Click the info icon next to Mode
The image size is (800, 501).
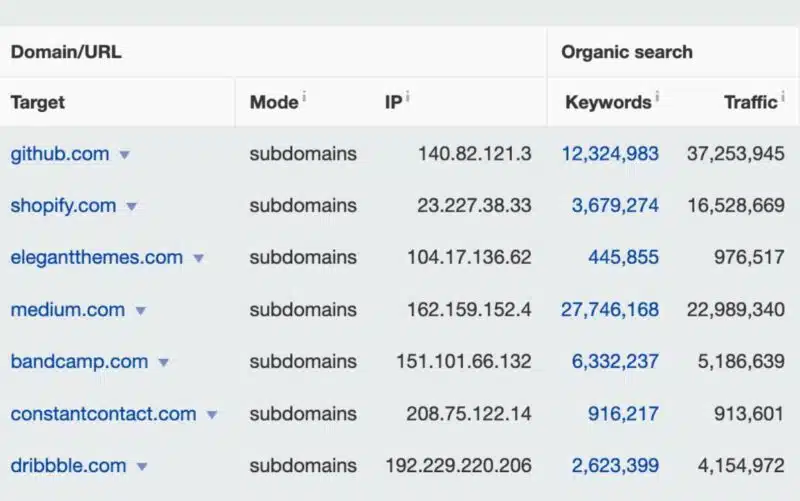click(304, 97)
